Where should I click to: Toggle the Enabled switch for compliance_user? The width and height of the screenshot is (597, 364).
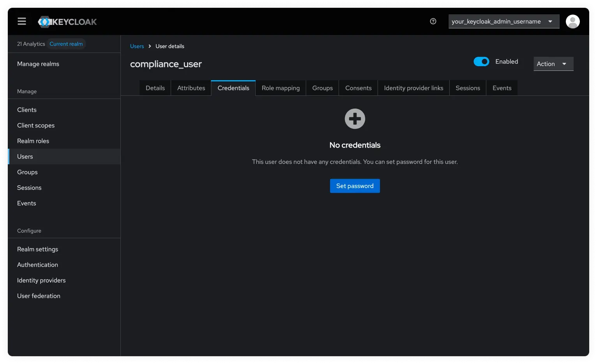point(481,62)
